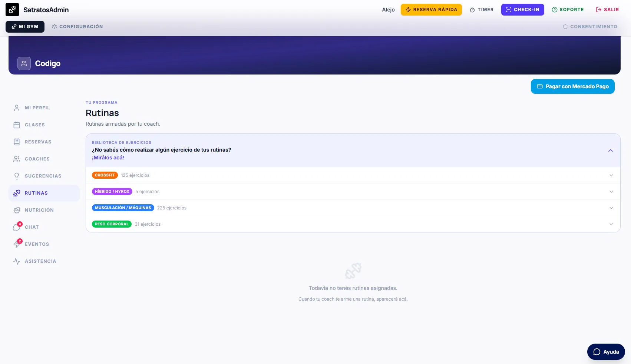631x364 pixels.
Task: Go to Clases section
Action: (44, 125)
